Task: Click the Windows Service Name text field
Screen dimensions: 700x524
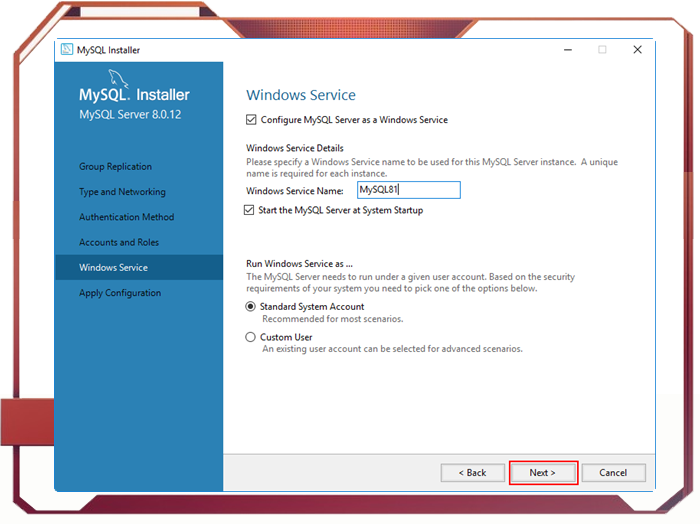Action: (x=408, y=190)
